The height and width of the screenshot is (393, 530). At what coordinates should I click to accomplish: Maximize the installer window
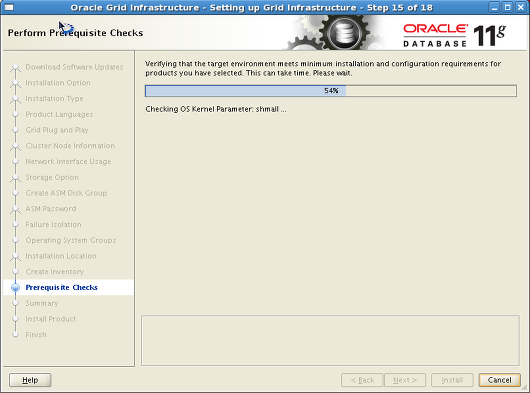[507, 7]
